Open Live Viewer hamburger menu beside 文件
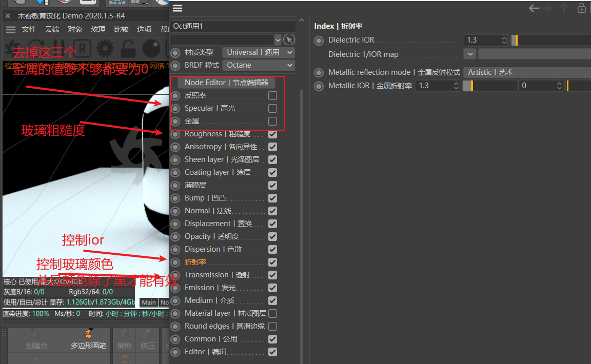The height and width of the screenshot is (364, 591). [11, 29]
